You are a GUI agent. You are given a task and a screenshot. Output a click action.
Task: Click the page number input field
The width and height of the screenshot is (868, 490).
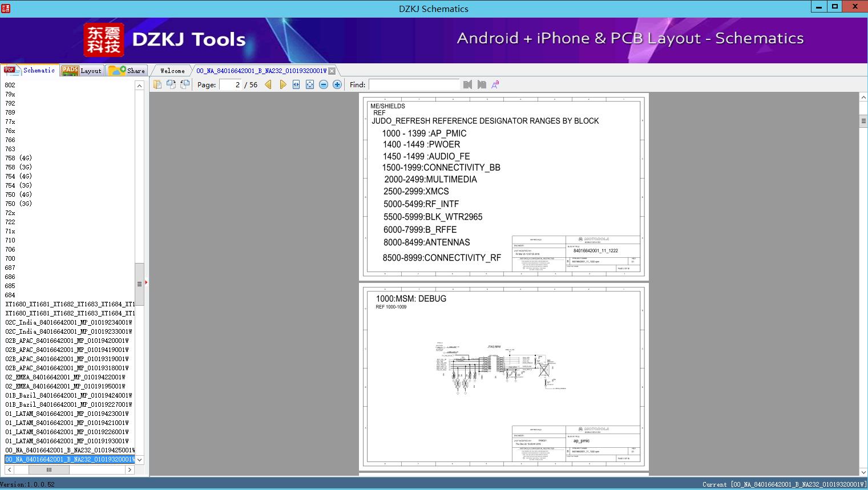[x=230, y=84]
